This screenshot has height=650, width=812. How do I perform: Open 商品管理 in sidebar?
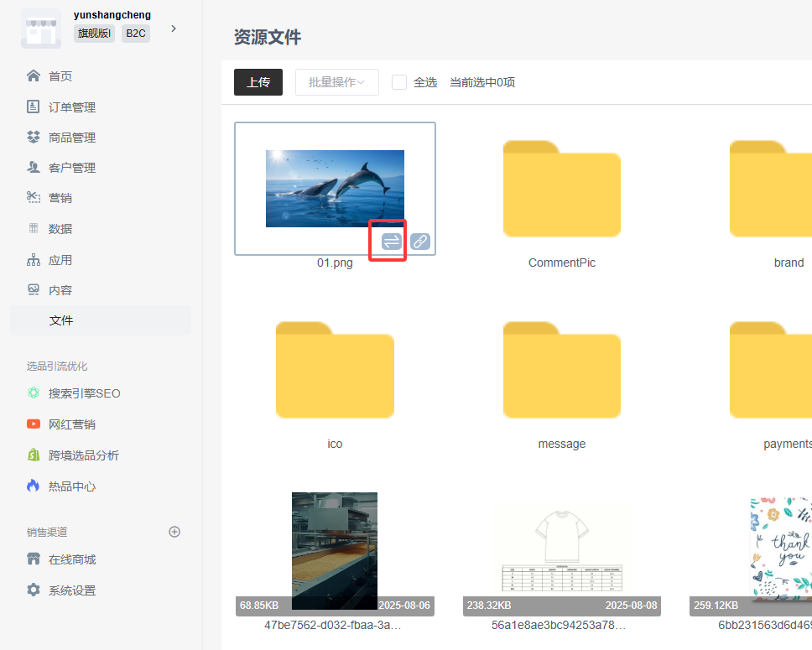(x=72, y=138)
